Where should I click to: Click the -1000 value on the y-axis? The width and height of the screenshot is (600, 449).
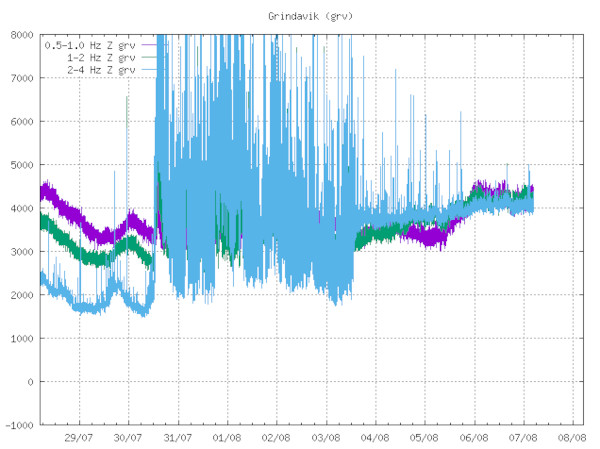pyautogui.click(x=18, y=425)
